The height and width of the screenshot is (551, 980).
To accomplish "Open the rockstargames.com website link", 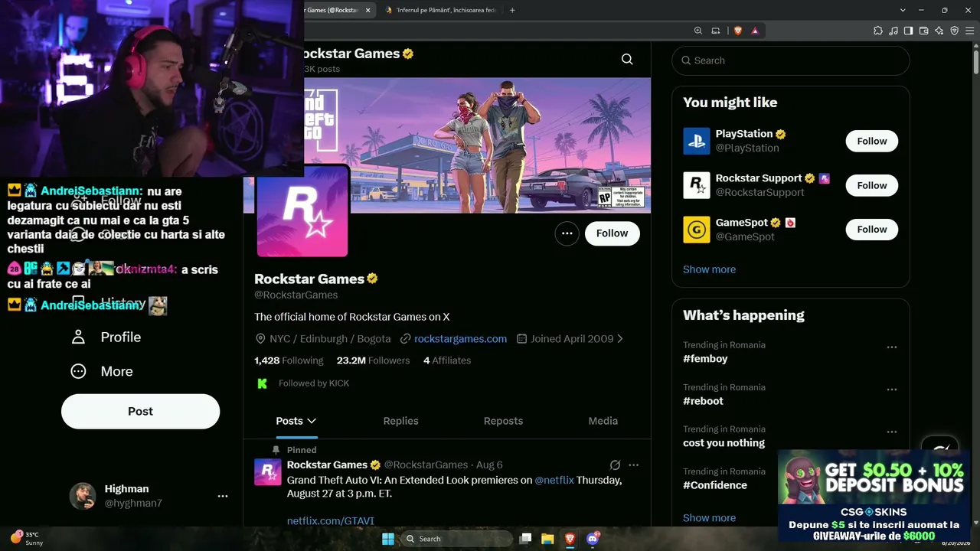I will (x=460, y=338).
